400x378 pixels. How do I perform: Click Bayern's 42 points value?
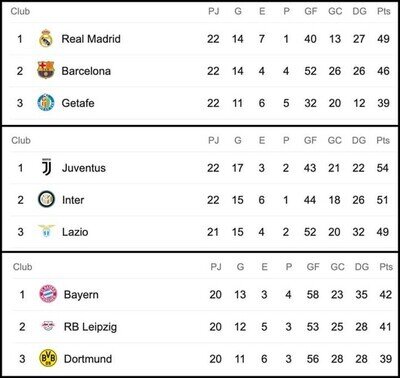[385, 295]
